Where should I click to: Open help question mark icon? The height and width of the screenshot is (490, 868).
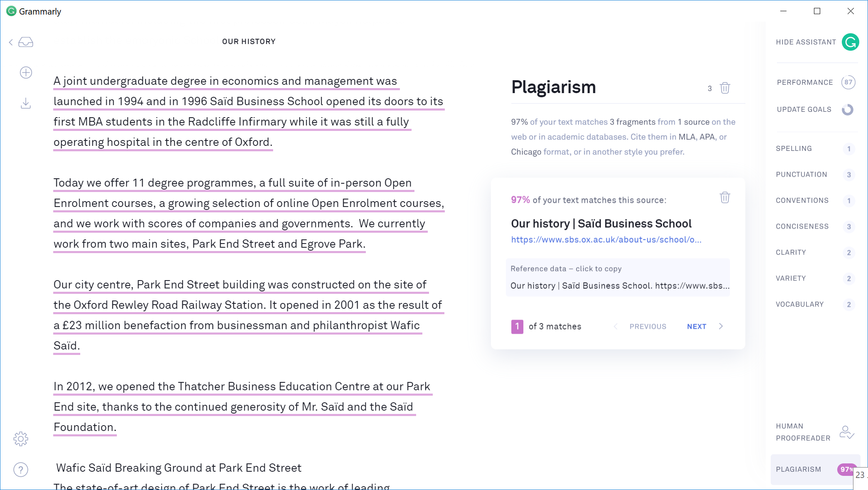pos(21,470)
